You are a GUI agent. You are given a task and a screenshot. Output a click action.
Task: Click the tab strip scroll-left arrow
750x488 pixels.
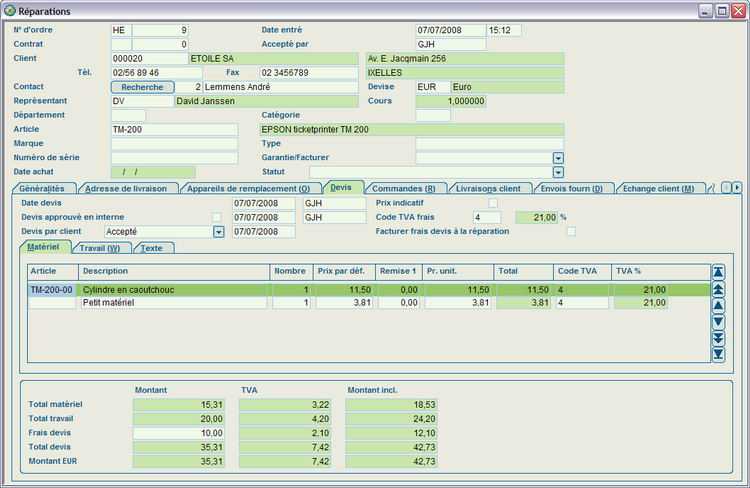[726, 188]
